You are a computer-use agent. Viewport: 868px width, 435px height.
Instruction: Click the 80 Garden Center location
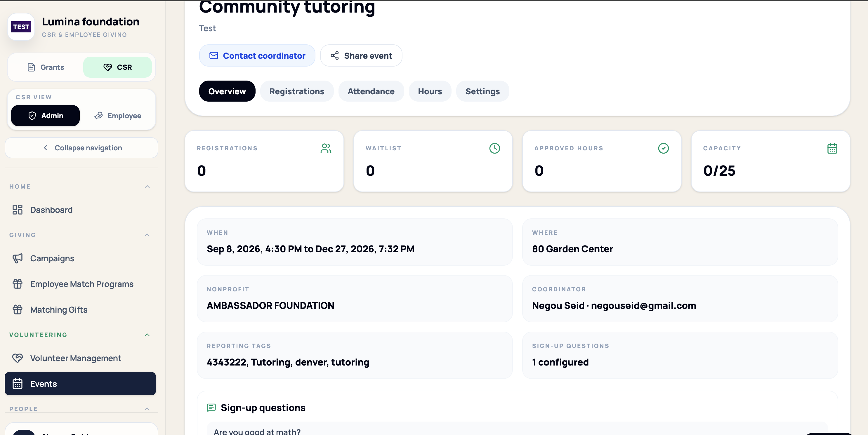pos(572,249)
